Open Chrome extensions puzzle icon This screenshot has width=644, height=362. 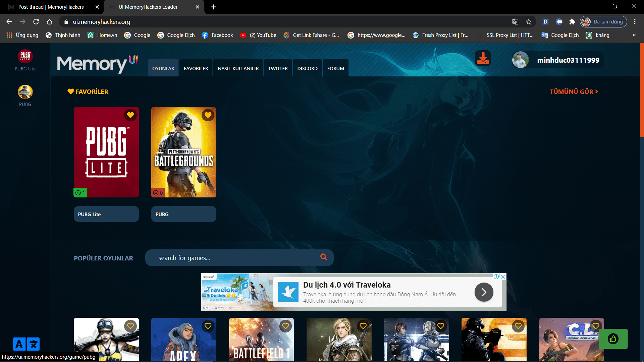(x=572, y=22)
